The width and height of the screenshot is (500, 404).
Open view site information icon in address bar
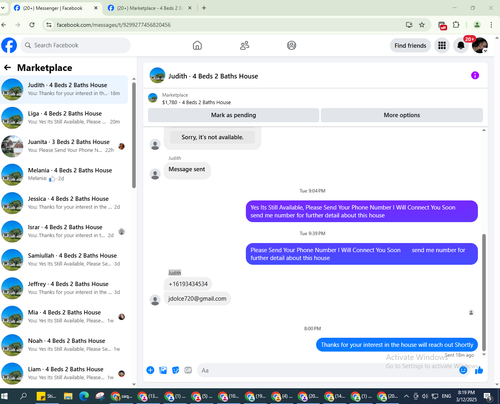[49, 25]
